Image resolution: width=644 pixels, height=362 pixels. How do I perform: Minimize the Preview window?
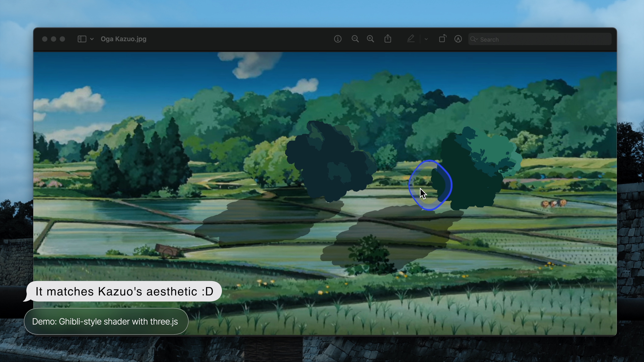[x=53, y=39]
